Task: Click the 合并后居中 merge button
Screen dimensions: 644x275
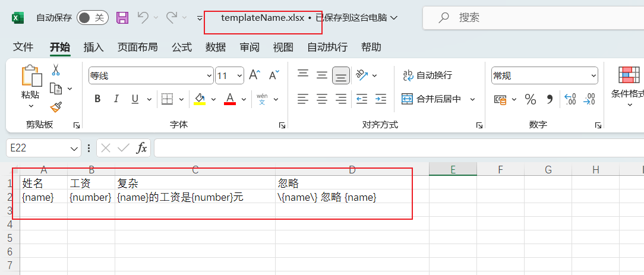Action: pyautogui.click(x=433, y=99)
